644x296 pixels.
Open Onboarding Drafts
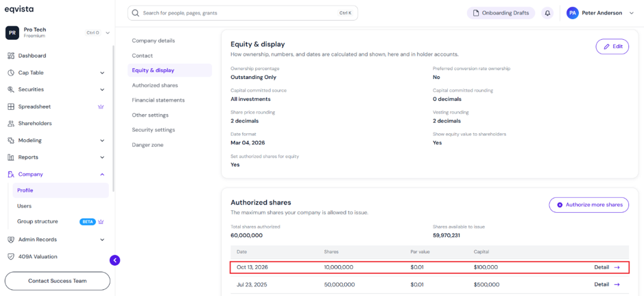point(501,13)
